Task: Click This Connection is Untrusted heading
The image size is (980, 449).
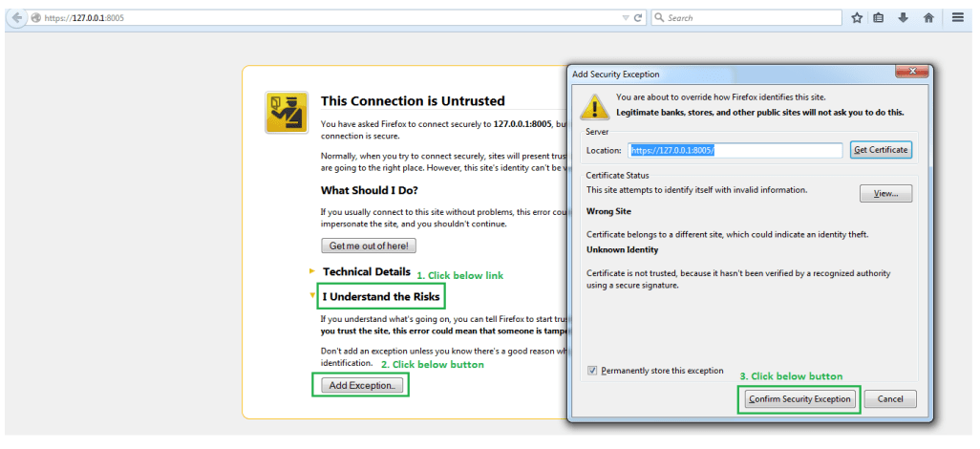Action: point(413,101)
